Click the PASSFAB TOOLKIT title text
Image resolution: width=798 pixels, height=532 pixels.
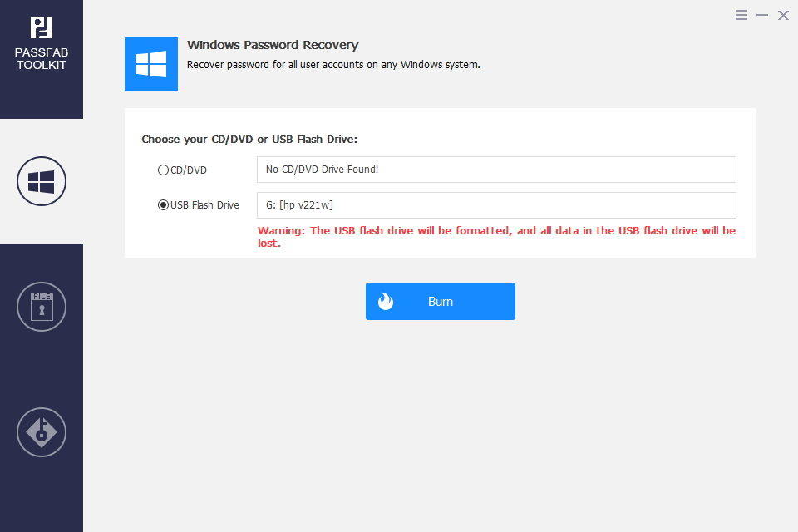coord(42,58)
